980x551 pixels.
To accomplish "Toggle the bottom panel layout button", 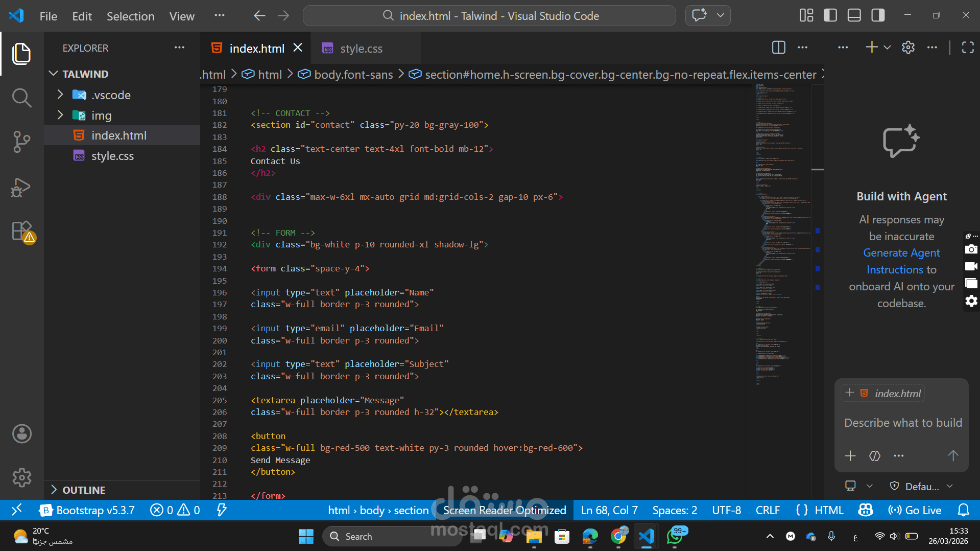I will 854,15.
